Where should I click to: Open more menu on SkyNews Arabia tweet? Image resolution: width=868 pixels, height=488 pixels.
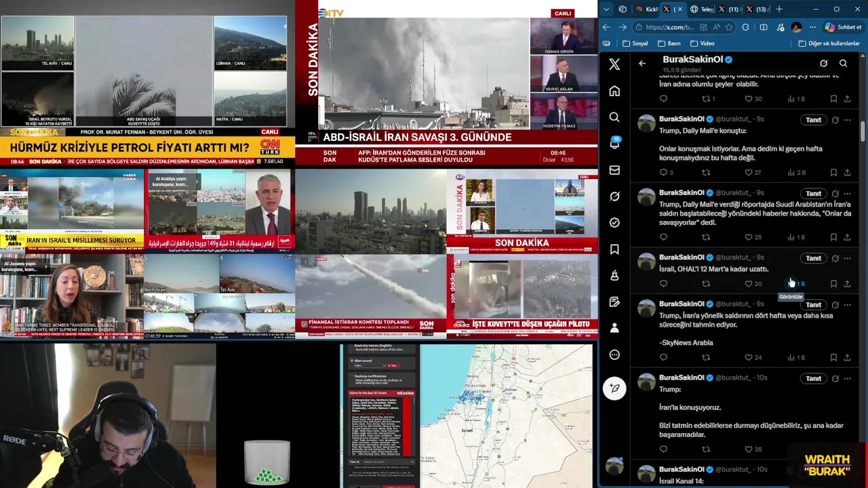pos(847,305)
